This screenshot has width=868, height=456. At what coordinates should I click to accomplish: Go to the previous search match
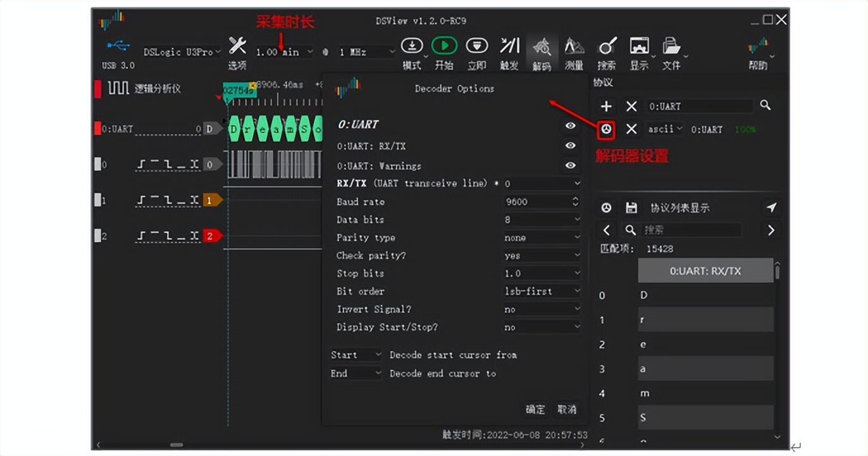pyautogui.click(x=607, y=230)
